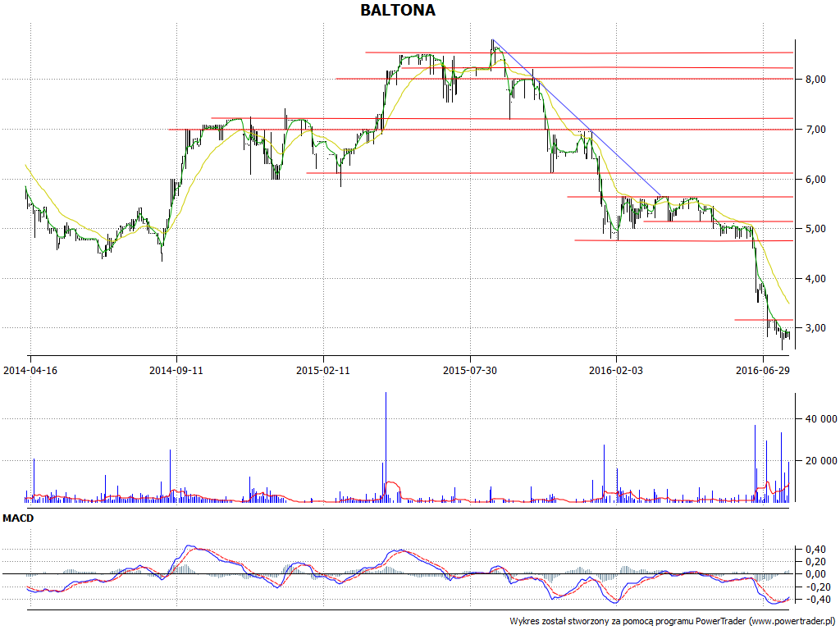The image size is (840, 630).
Task: Click the 20 000 volume axis label
Action: pos(820,461)
